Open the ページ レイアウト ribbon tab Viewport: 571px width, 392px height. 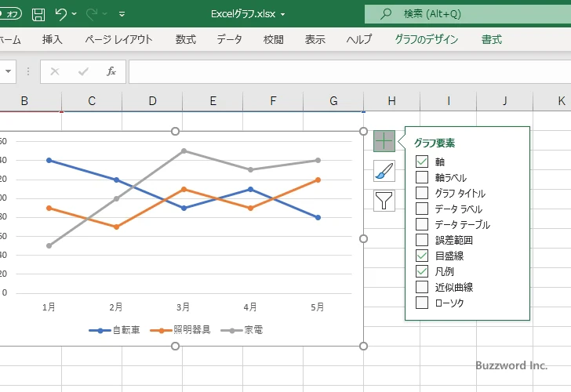(x=118, y=39)
